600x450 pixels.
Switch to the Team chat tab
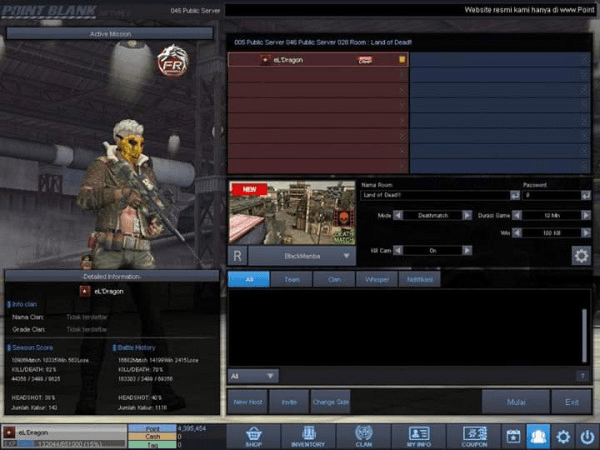(290, 280)
